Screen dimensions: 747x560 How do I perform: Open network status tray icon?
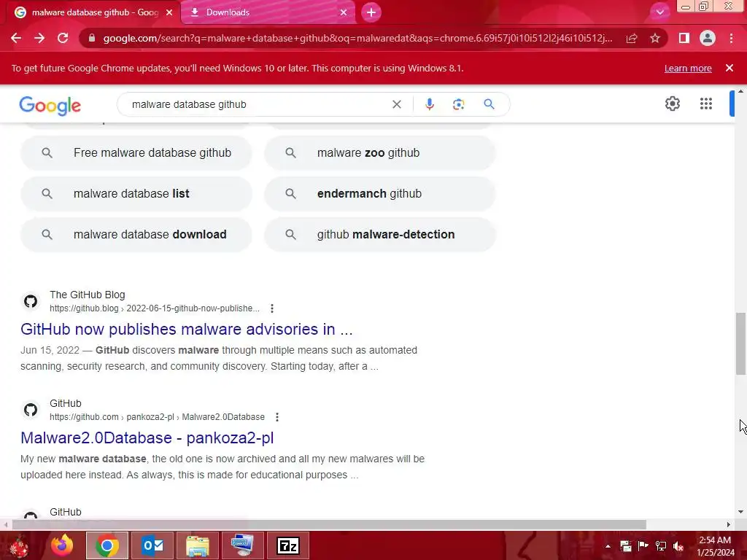pyautogui.click(x=661, y=546)
